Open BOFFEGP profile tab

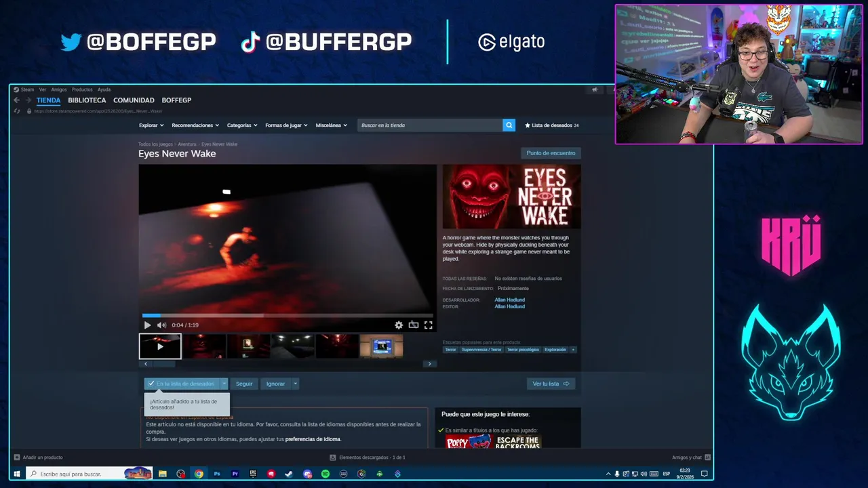pyautogui.click(x=176, y=100)
